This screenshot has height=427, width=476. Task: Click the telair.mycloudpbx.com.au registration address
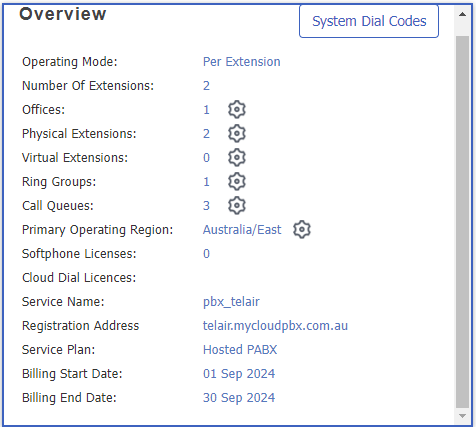point(275,326)
